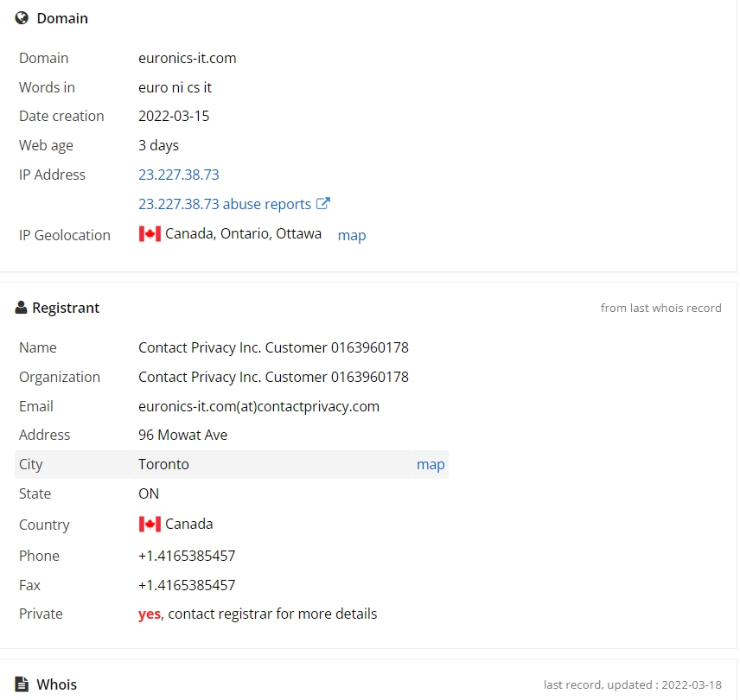Screen dimensions: 740x700
Task: Open the map link next to Ottawa
Action: click(x=352, y=235)
